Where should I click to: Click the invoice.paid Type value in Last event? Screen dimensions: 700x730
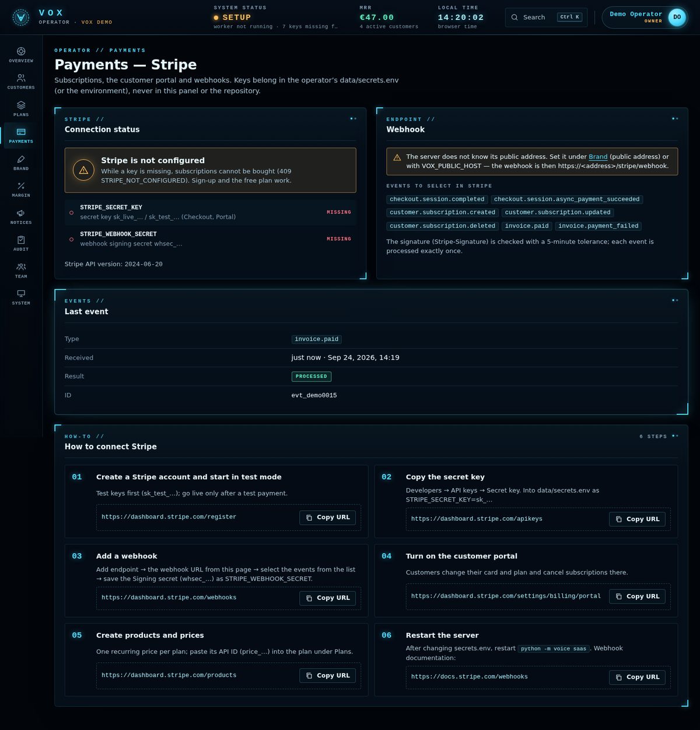316,339
